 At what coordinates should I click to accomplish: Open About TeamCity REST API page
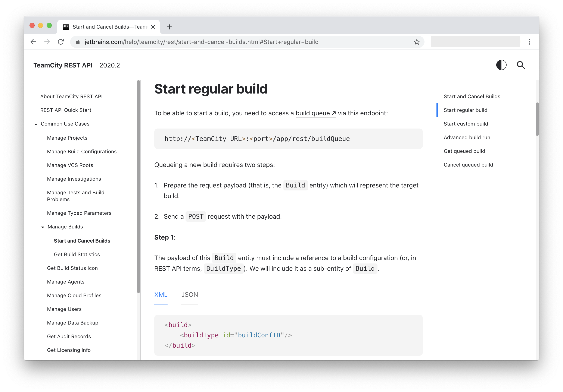click(71, 97)
